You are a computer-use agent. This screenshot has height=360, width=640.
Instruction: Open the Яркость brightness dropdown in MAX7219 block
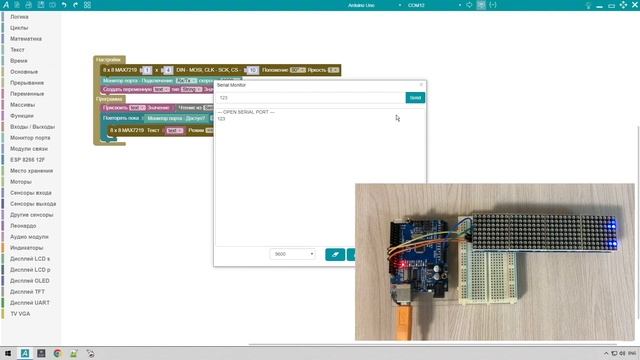click(x=333, y=70)
